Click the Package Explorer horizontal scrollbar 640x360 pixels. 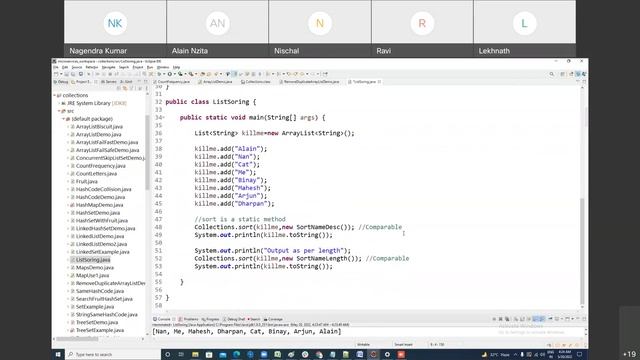pyautogui.click(x=78, y=338)
